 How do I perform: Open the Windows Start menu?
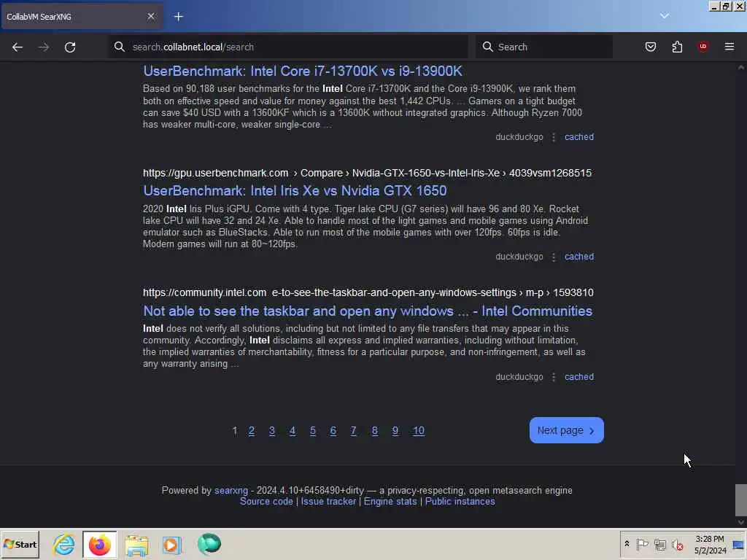[x=20, y=544]
